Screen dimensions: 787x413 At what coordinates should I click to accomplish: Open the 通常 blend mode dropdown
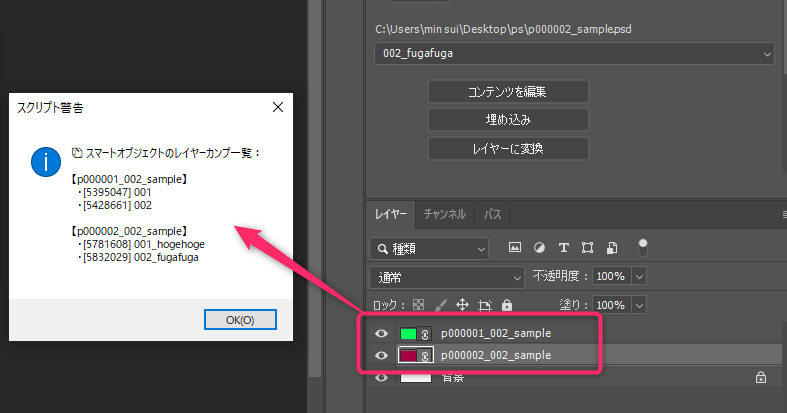(x=447, y=276)
